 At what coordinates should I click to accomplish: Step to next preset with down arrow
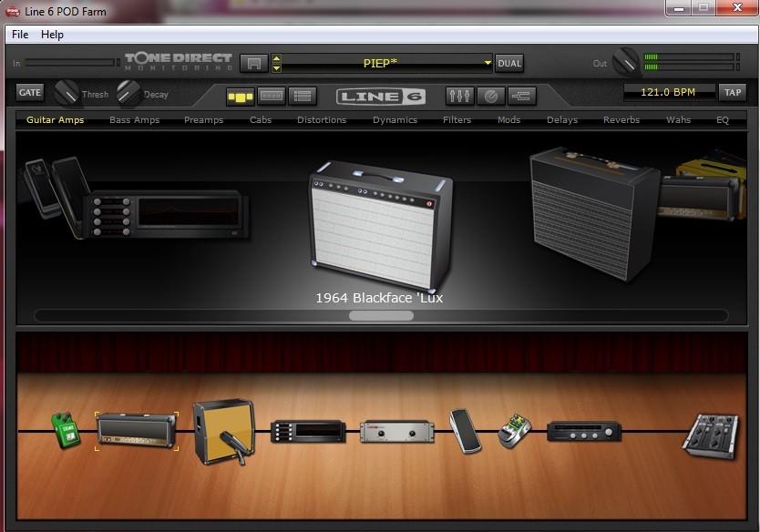(276, 68)
